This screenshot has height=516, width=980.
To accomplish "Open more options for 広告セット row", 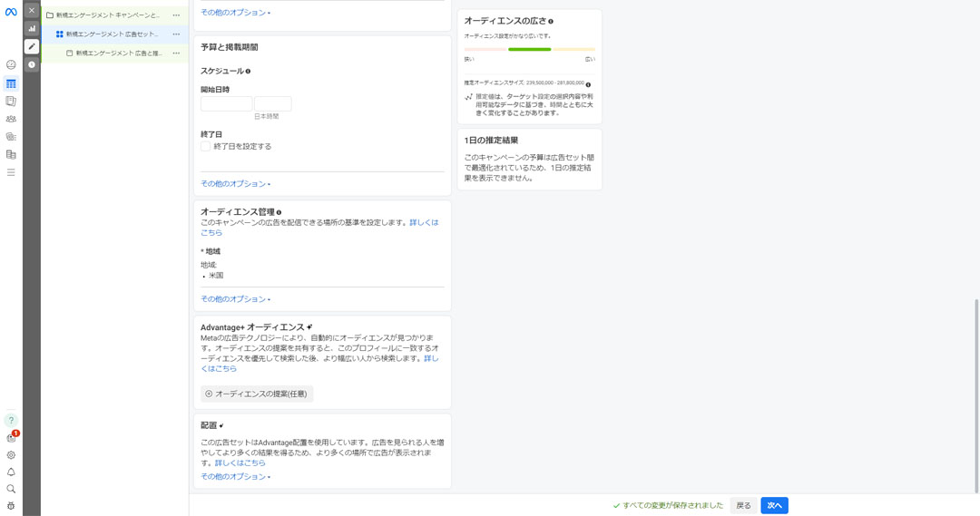I will [x=176, y=34].
